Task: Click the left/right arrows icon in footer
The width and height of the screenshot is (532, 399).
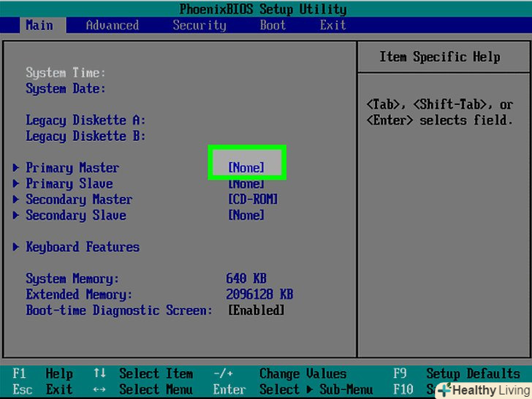Action: [x=99, y=389]
